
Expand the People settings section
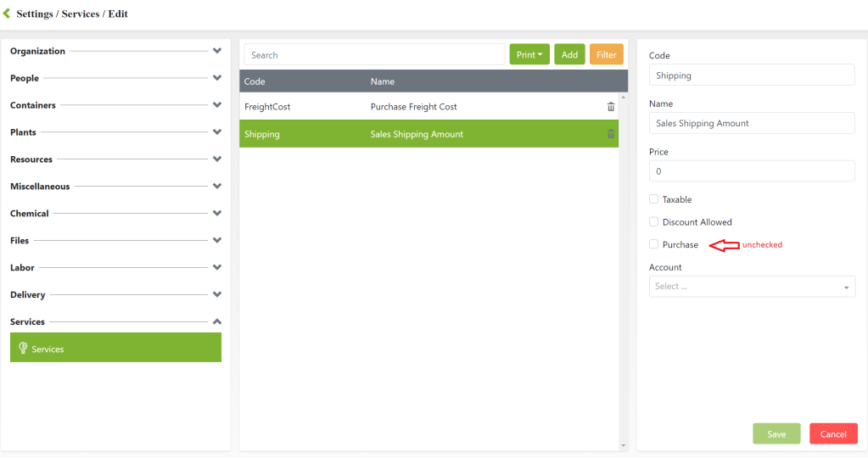tap(217, 78)
